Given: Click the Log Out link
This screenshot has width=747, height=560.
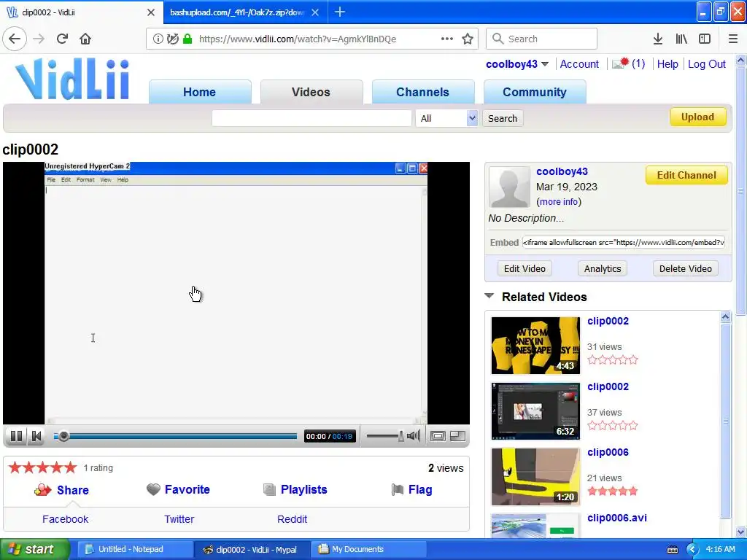Looking at the screenshot, I should click(x=706, y=64).
